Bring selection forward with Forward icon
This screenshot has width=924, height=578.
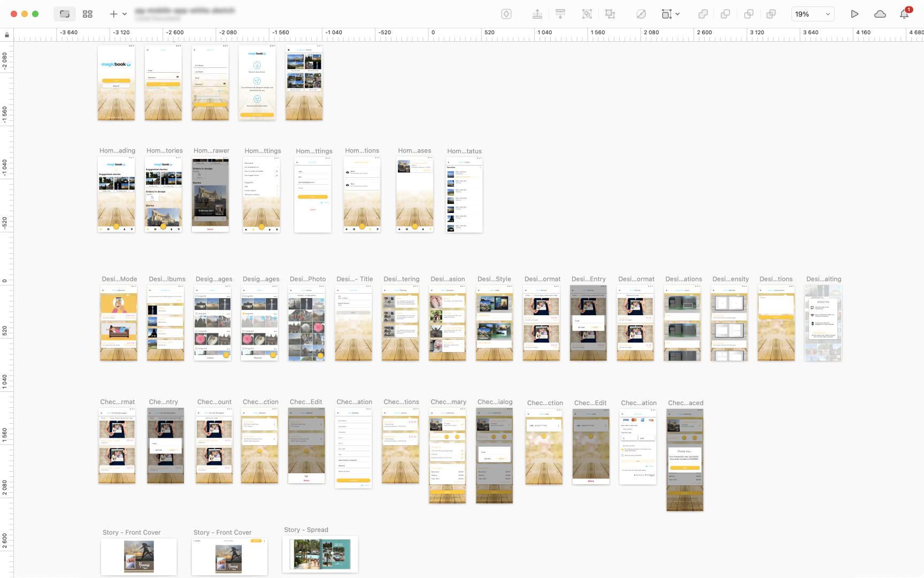pyautogui.click(x=537, y=14)
